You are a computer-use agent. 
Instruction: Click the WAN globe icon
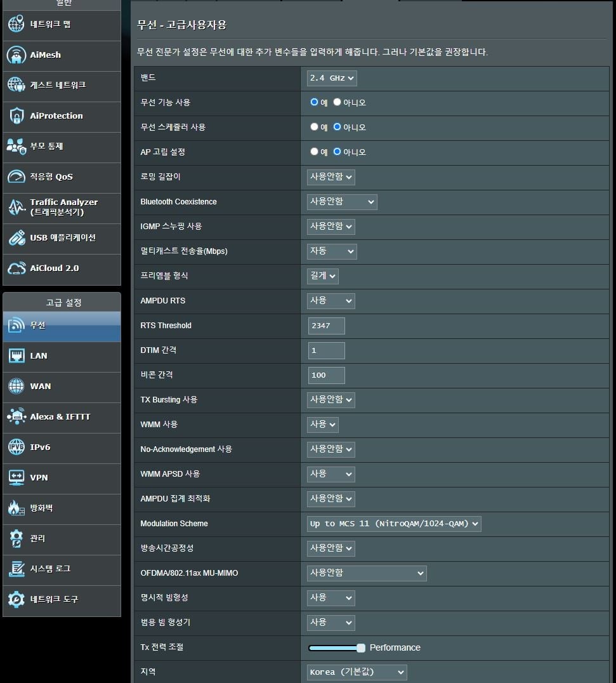click(16, 386)
